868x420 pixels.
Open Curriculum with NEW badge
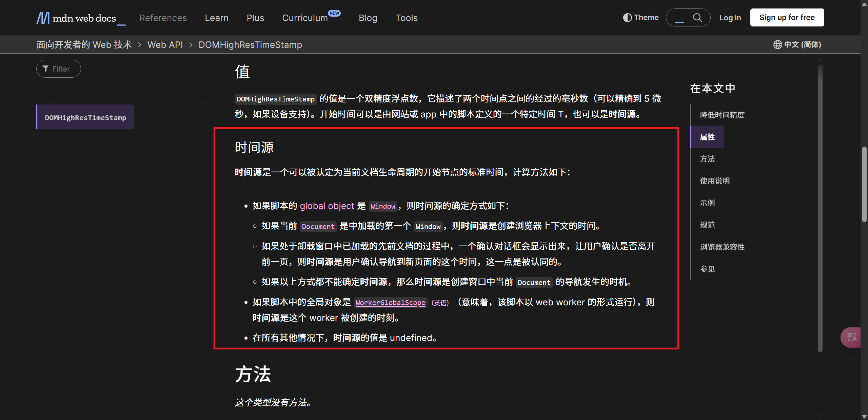(x=305, y=18)
